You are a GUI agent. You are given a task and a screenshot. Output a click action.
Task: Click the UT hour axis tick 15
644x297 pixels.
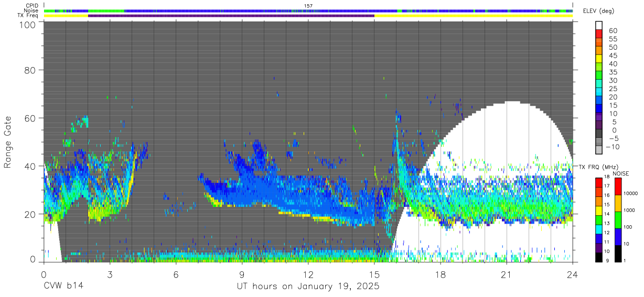click(x=374, y=274)
